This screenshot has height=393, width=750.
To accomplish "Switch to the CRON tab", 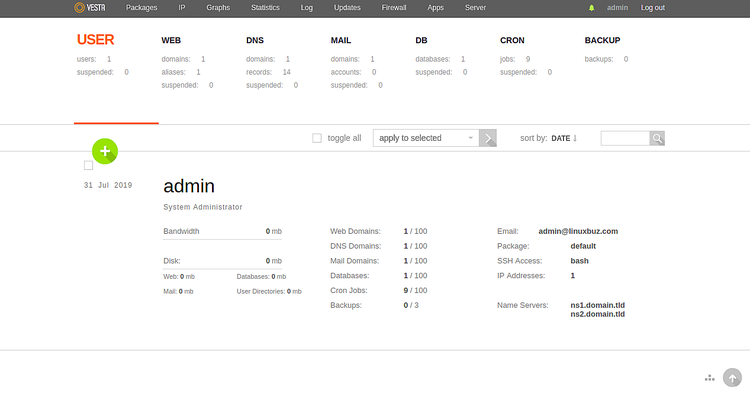I will [x=512, y=40].
